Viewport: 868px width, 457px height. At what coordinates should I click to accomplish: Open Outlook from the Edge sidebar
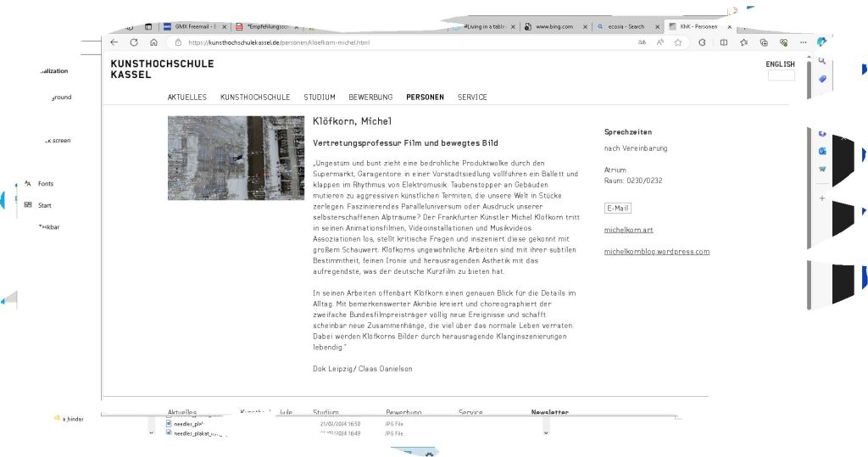821,151
